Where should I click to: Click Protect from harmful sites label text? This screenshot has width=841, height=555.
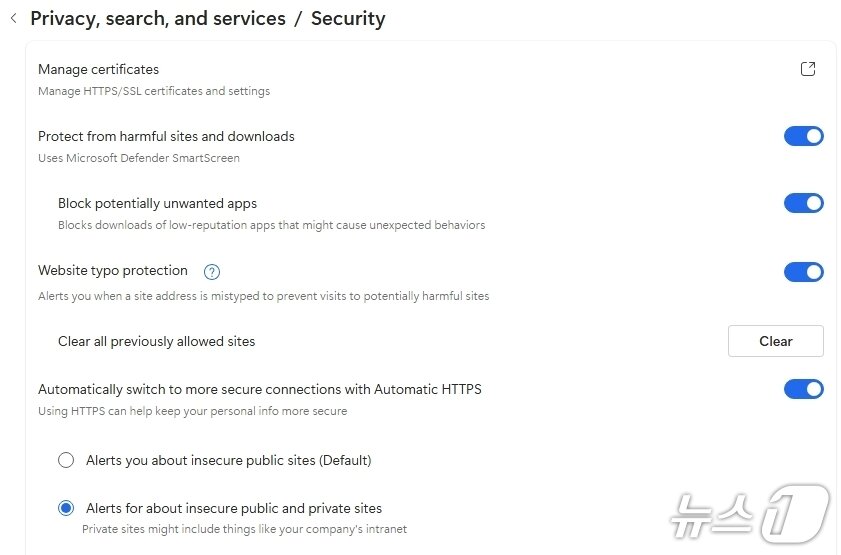[x=166, y=136]
